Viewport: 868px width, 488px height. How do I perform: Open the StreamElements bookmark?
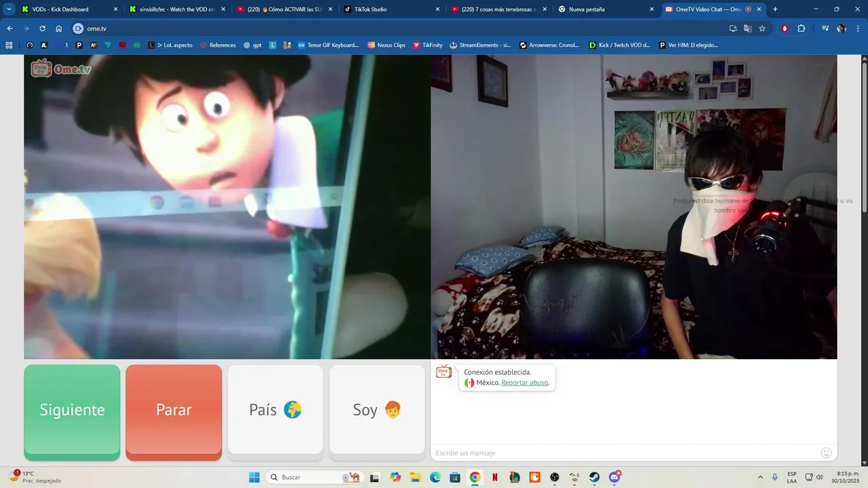click(480, 45)
